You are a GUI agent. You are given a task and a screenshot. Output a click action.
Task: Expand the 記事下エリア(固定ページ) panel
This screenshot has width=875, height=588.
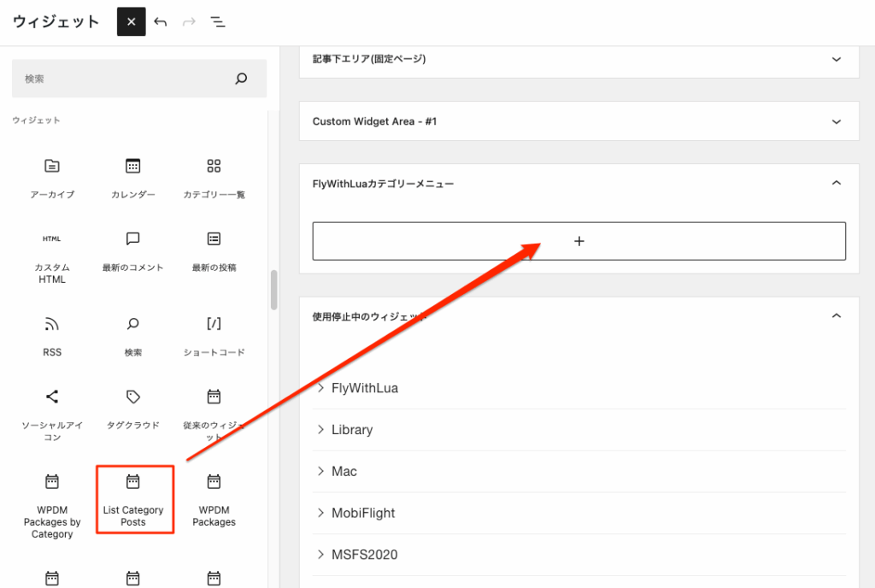pos(836,59)
